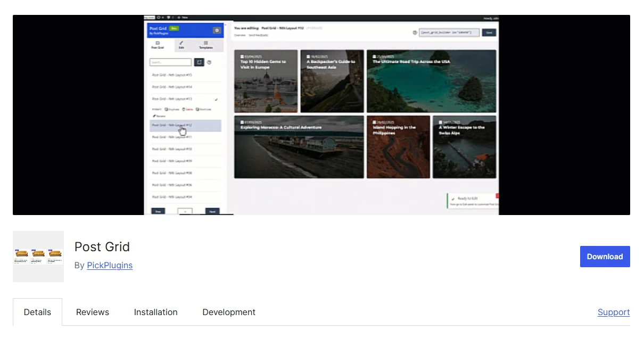Screen dimensions: 644x338
Task: Follow the PickPlugins author link
Action: (110, 265)
